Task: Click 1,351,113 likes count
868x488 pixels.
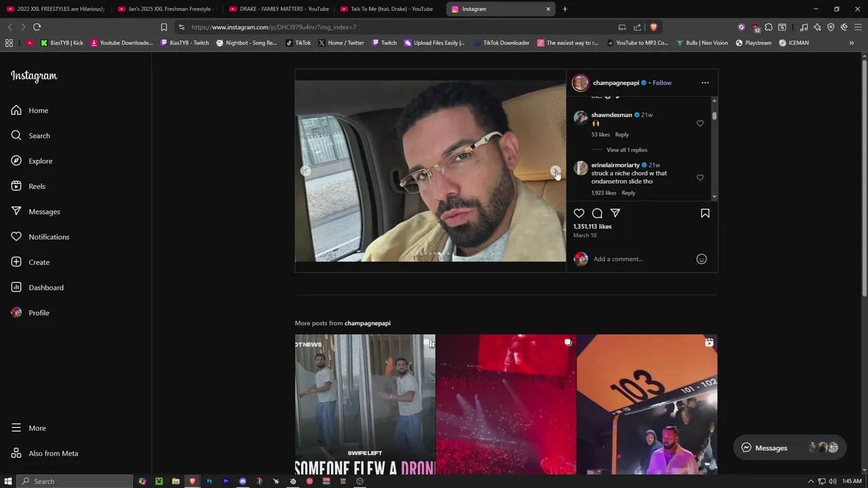Action: pos(592,226)
